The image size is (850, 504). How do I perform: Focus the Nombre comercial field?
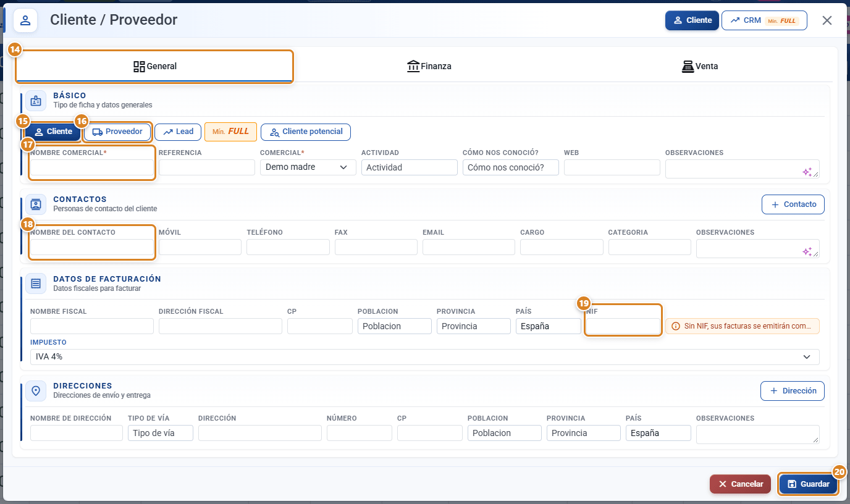click(x=92, y=167)
